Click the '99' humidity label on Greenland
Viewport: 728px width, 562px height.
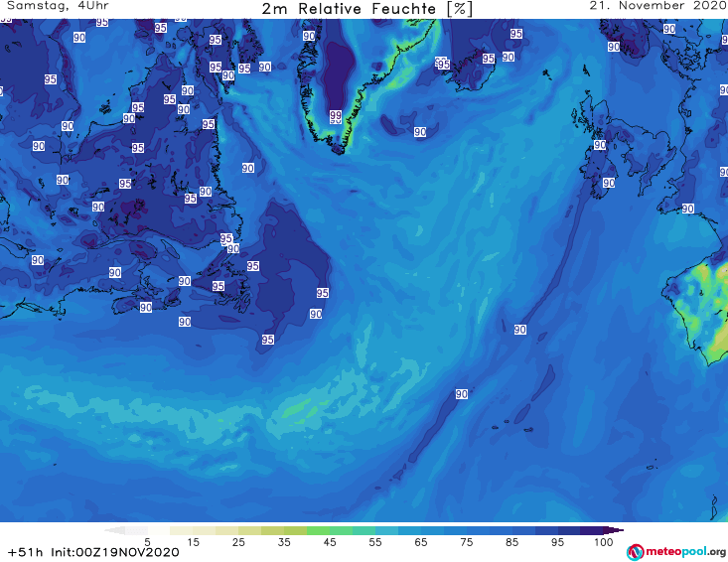pyautogui.click(x=336, y=115)
